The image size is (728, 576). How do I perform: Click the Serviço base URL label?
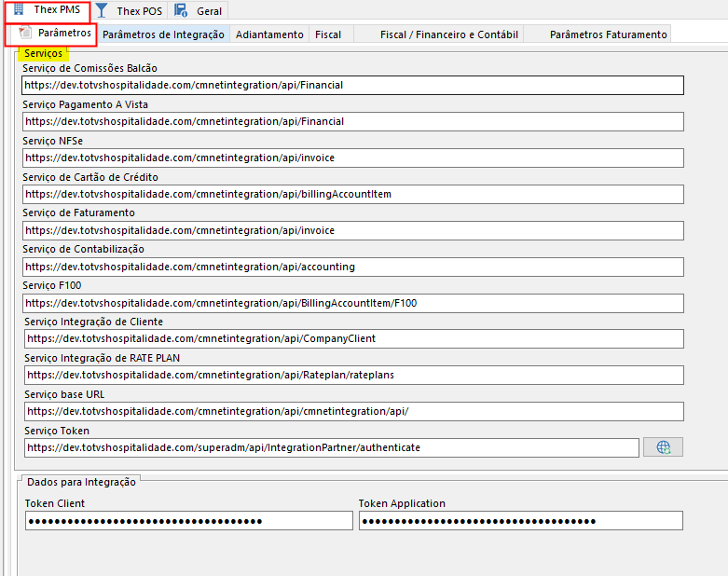pyautogui.click(x=64, y=394)
